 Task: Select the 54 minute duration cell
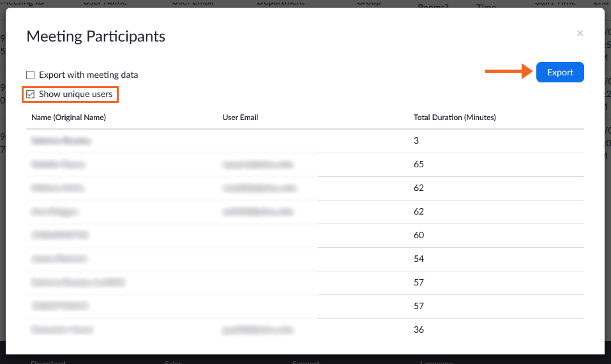pyautogui.click(x=419, y=259)
